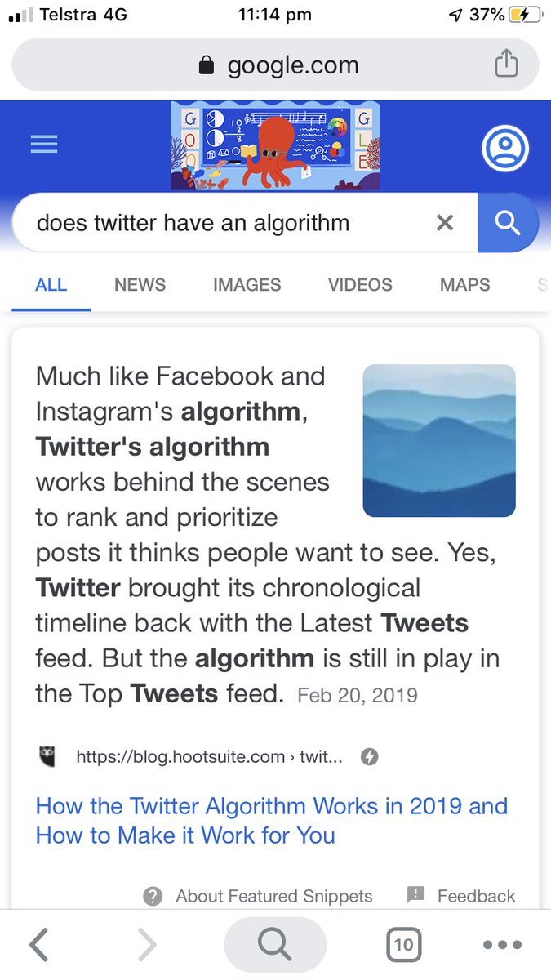Select the Videos tab
Image resolution: width=551 pixels, height=980 pixels.
click(x=360, y=285)
